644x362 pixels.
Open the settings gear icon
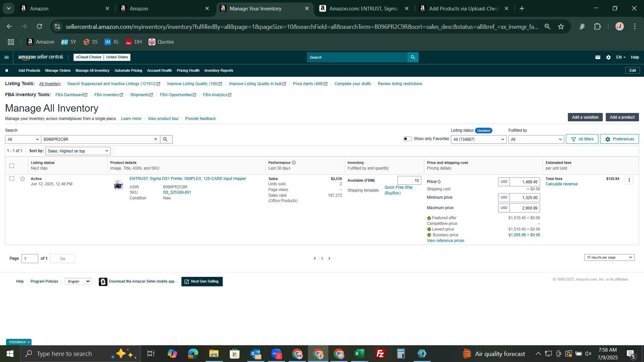(608, 57)
